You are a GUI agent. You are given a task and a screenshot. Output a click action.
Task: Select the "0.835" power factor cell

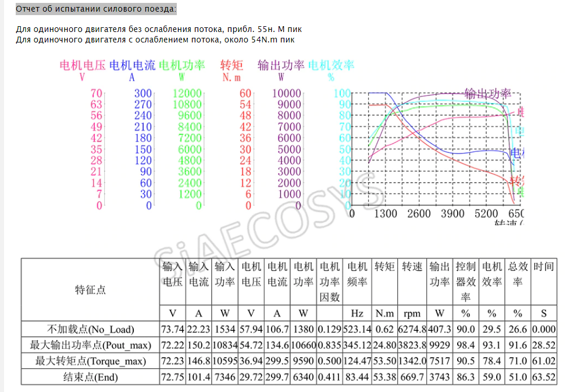pos(329,345)
